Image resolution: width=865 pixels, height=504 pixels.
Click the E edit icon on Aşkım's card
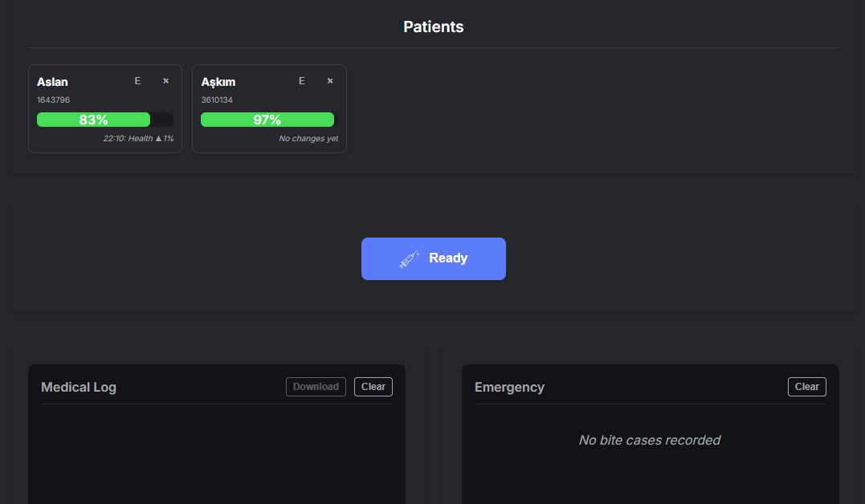[x=302, y=81]
